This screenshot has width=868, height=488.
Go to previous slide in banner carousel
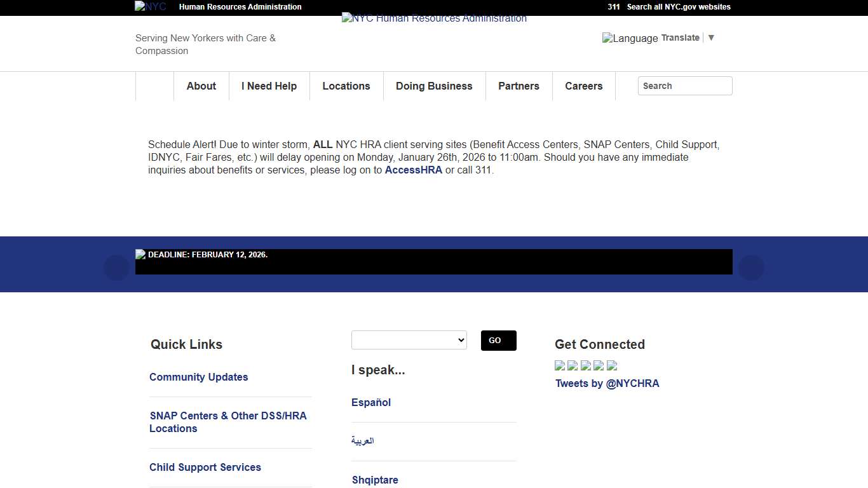pos(116,268)
